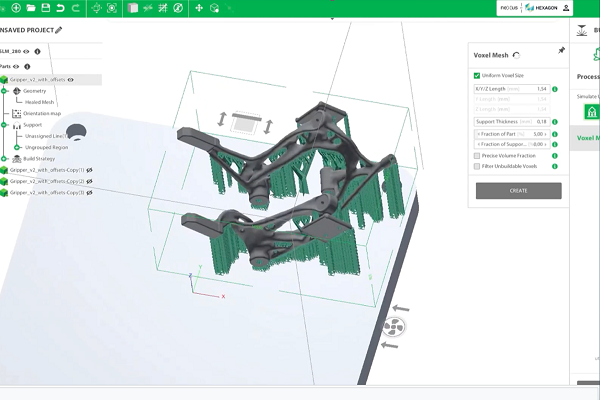The height and width of the screenshot is (400, 600).
Task: Collapse the Support tree node
Action: point(4,125)
